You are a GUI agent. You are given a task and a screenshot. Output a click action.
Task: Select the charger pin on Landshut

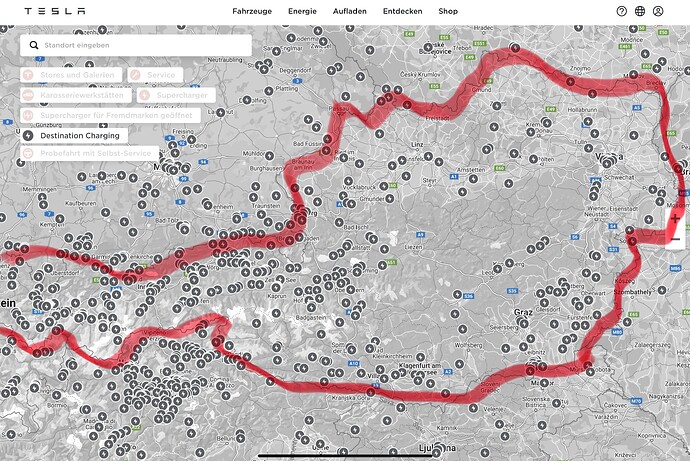point(220,112)
